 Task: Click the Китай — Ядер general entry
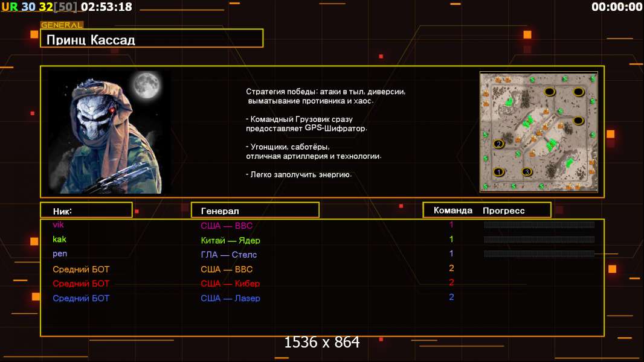point(230,240)
